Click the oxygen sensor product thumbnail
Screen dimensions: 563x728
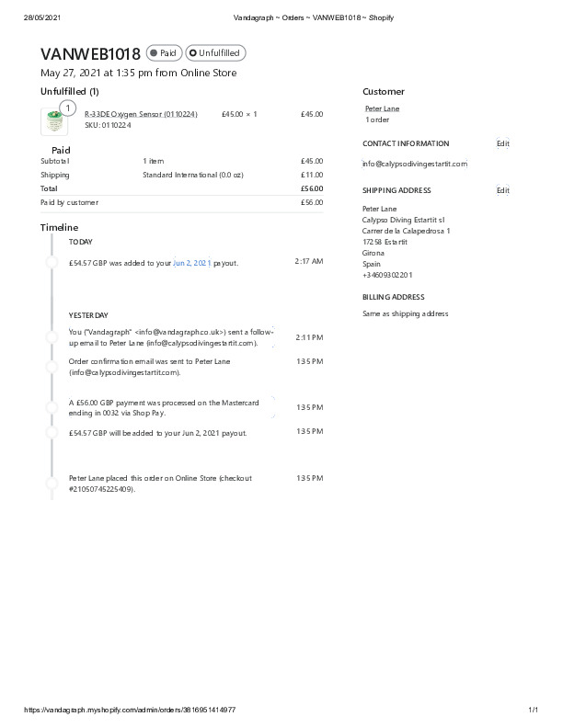[x=54, y=121]
